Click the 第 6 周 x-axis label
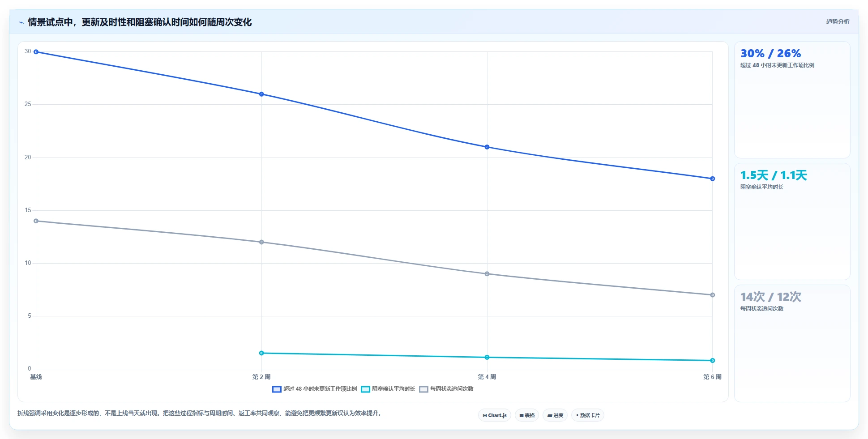 [x=712, y=377]
